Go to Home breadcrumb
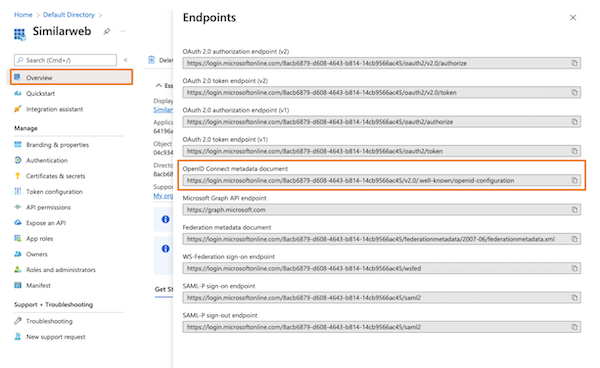Image resolution: width=600 pixels, height=368 pixels. (23, 15)
